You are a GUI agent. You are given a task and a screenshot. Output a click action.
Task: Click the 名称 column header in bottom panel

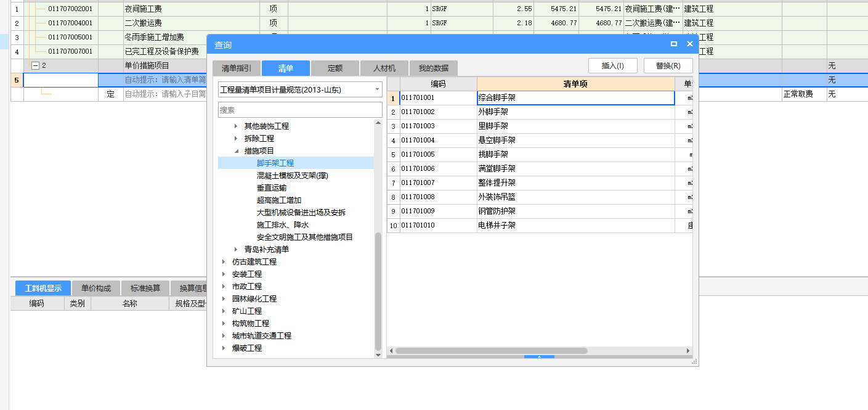[129, 303]
